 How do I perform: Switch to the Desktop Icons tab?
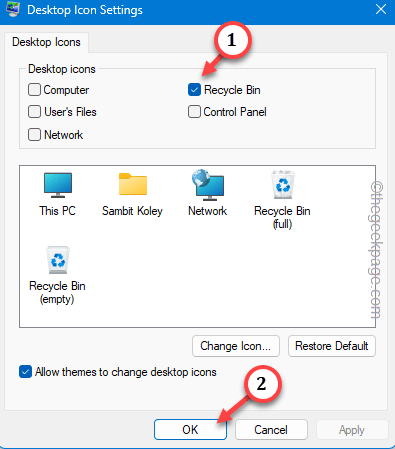pos(46,42)
